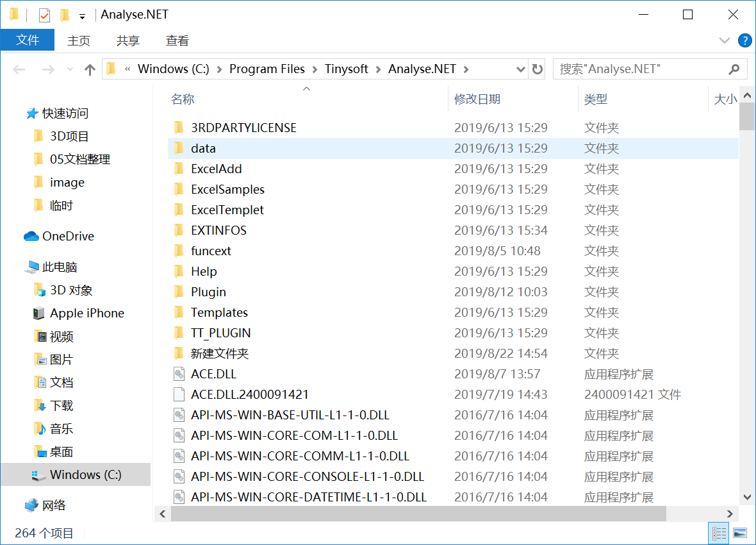This screenshot has width=756, height=545.
Task: Select the Plugin folder icon
Action: [x=179, y=292]
